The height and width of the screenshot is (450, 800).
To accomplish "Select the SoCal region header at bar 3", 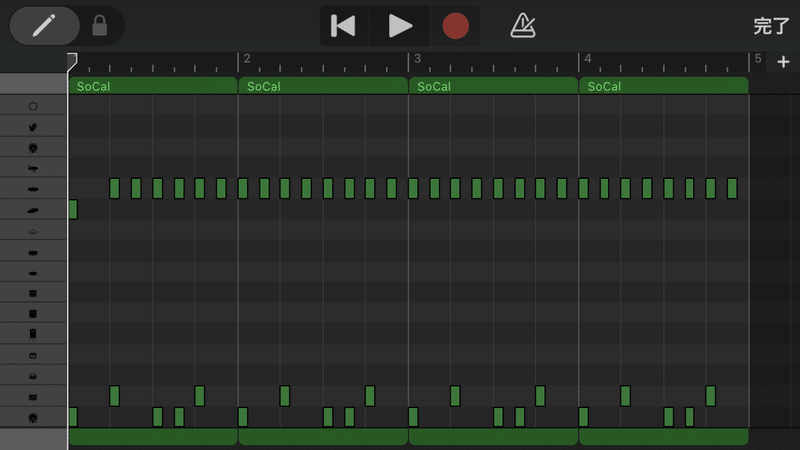I will (x=493, y=86).
